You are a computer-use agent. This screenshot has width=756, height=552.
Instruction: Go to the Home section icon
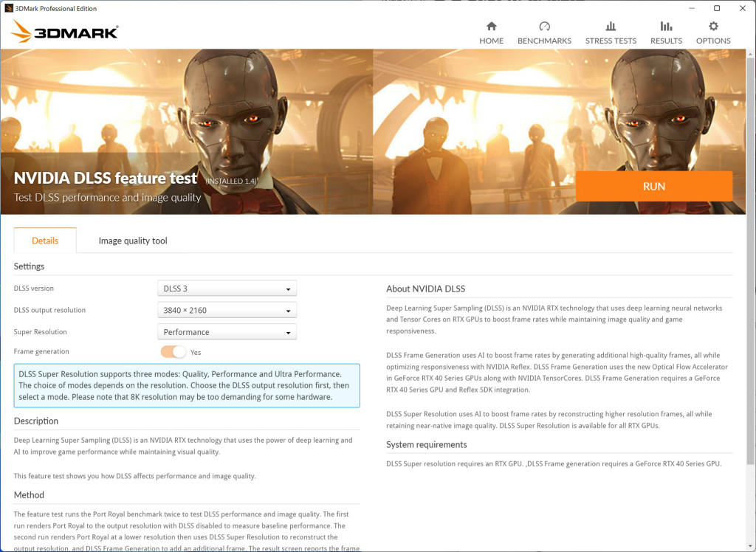pos(491,26)
